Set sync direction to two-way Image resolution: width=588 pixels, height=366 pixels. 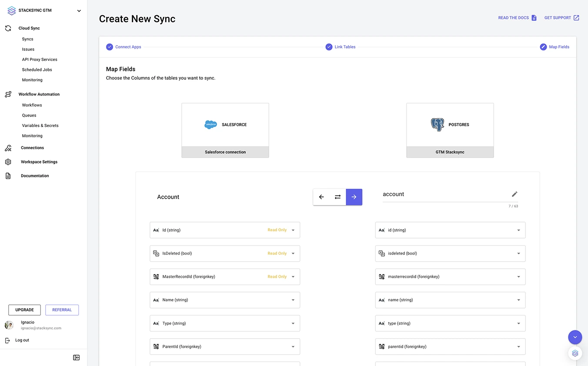coord(337,197)
